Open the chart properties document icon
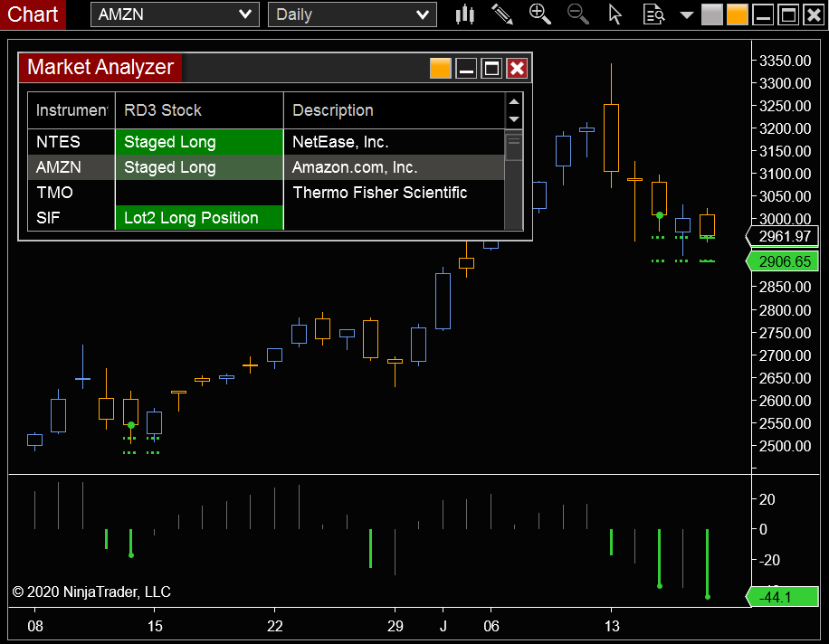This screenshot has height=644, width=829. [x=653, y=14]
